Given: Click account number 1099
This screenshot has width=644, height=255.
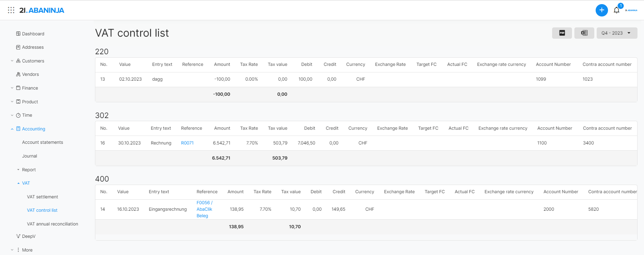Looking at the screenshot, I should [x=541, y=79].
